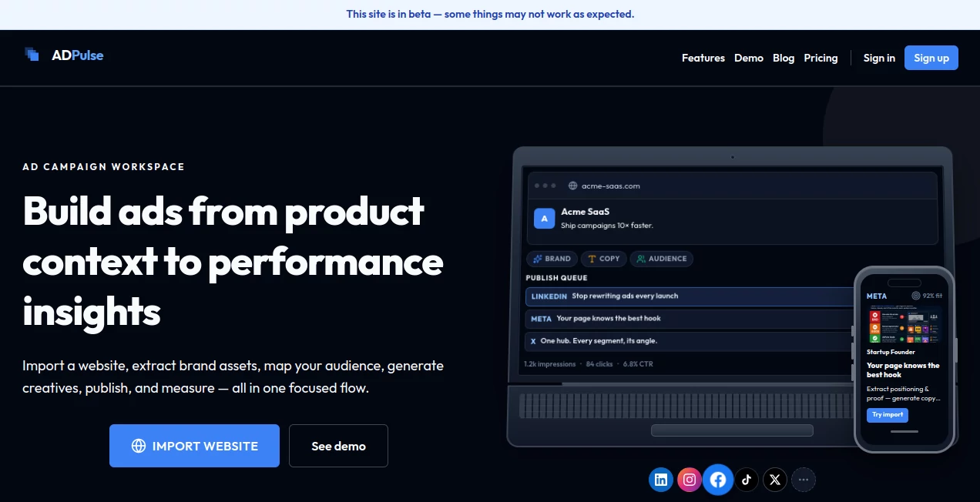This screenshot has width=980, height=502.
Task: Click the '84 clicks' stat
Action: [x=599, y=363]
